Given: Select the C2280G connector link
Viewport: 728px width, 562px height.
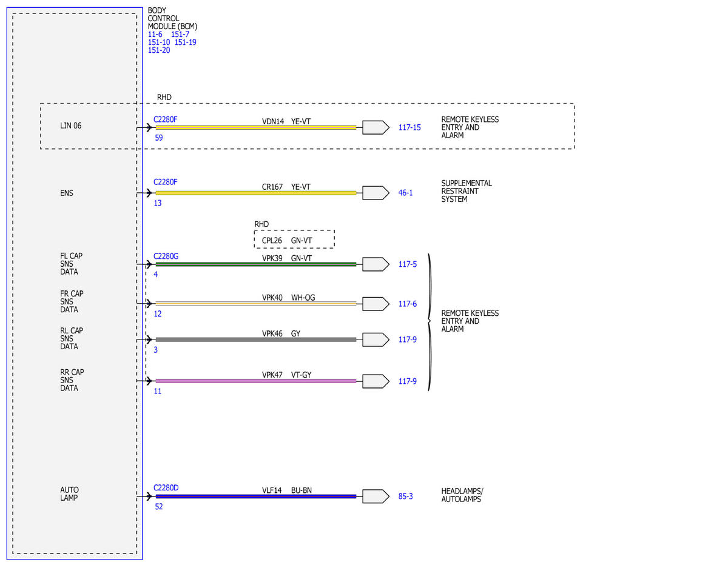Looking at the screenshot, I should [x=166, y=256].
